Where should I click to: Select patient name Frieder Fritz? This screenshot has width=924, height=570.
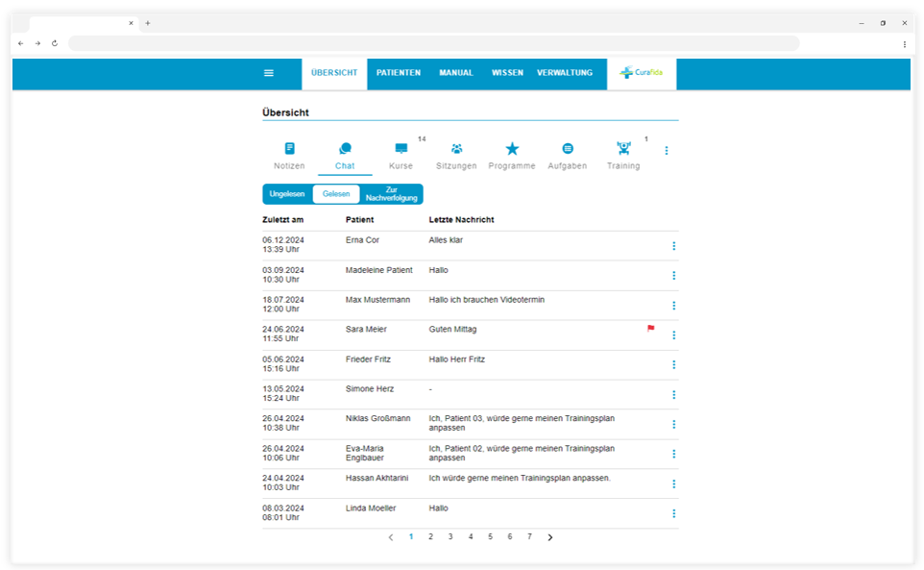(x=368, y=359)
